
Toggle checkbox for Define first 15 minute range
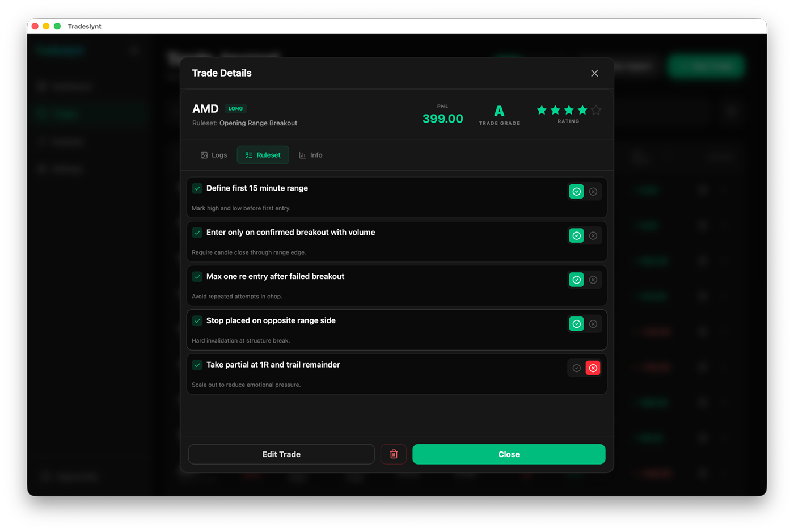click(x=197, y=188)
